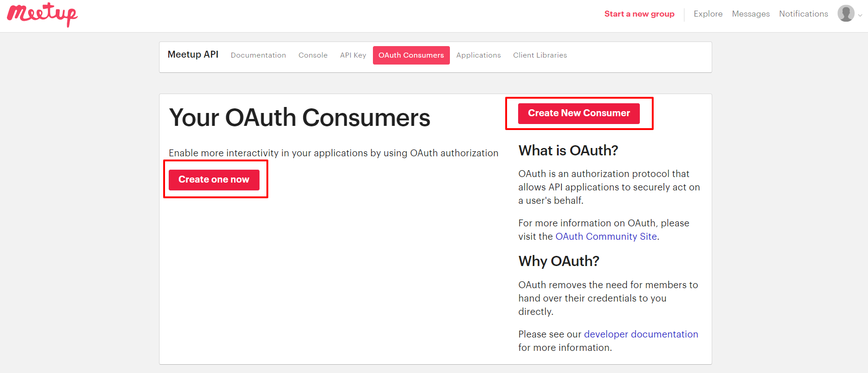Open the Meetup logo home link
Viewport: 868px width, 373px height.
click(x=42, y=15)
